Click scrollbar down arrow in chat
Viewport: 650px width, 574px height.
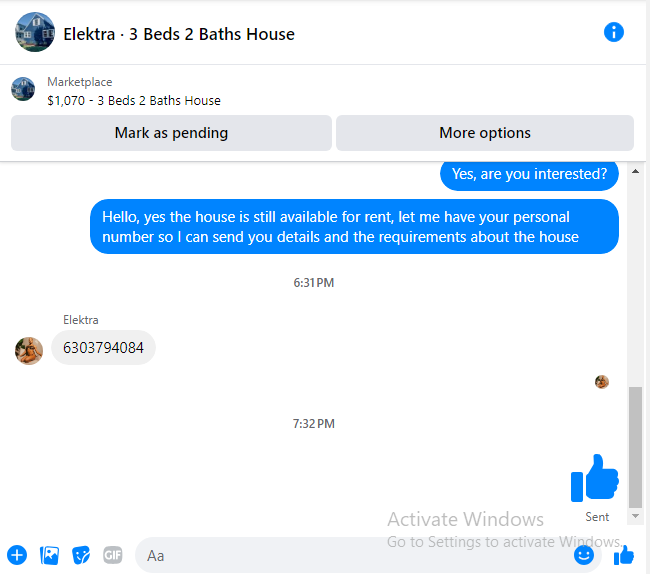[x=635, y=516]
